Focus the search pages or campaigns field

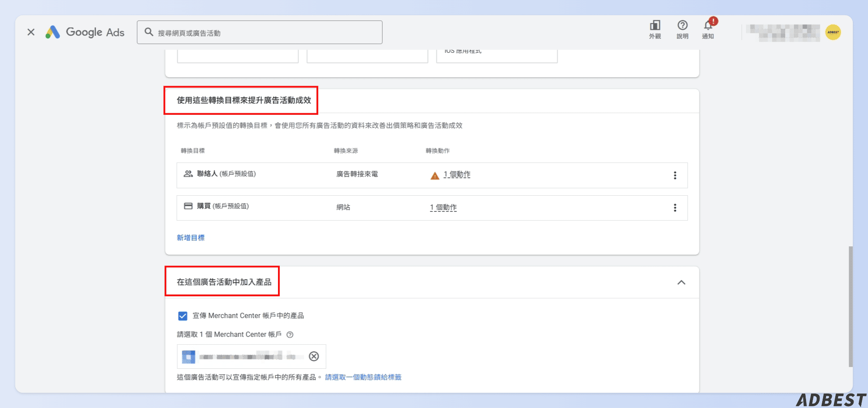coord(260,32)
